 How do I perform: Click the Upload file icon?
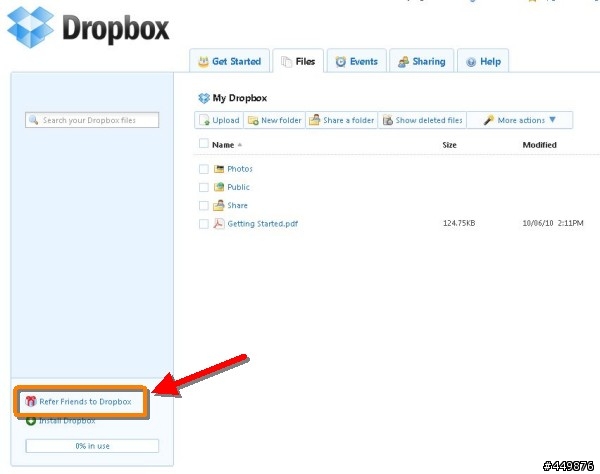coord(204,120)
